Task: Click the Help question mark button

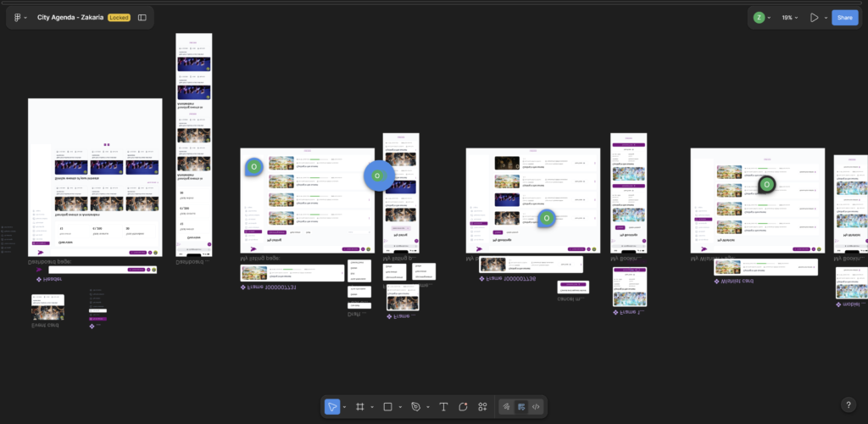Action: coord(849,404)
